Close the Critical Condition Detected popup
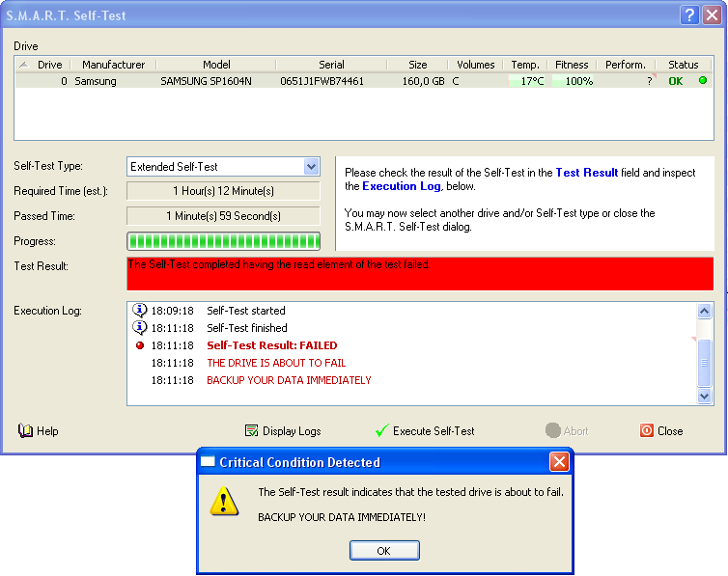 pos(559,462)
